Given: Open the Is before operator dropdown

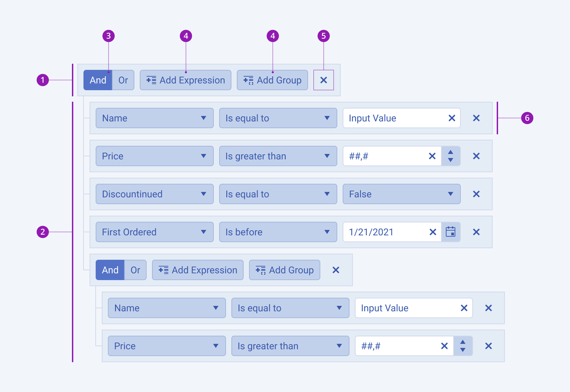Looking at the screenshot, I should tap(278, 232).
